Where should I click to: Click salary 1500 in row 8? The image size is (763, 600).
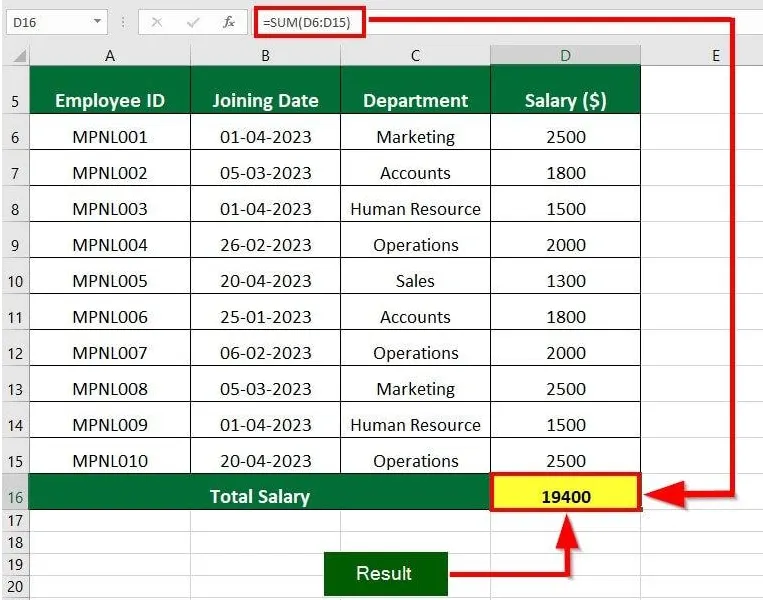point(565,204)
